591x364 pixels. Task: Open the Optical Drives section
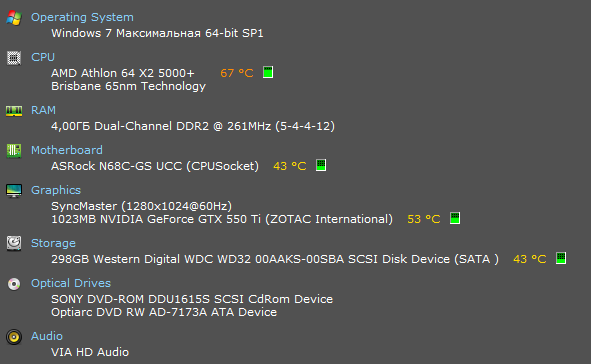click(71, 283)
